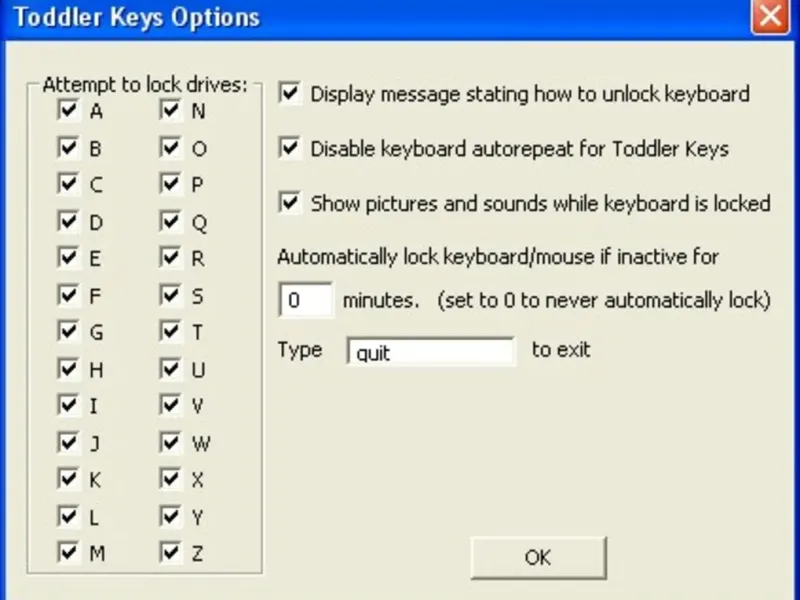
Task: Turn off pictures and sounds option
Action: 291,203
